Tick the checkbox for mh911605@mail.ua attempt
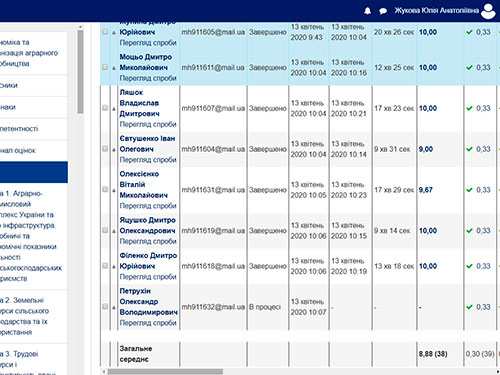The width and height of the screenshot is (500, 375). pos(105,32)
